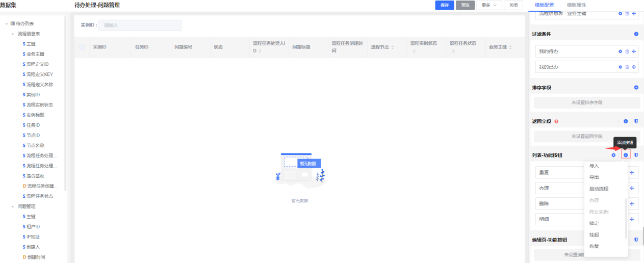Click the 预览 button
The image size is (644, 263).
pyautogui.click(x=465, y=5)
